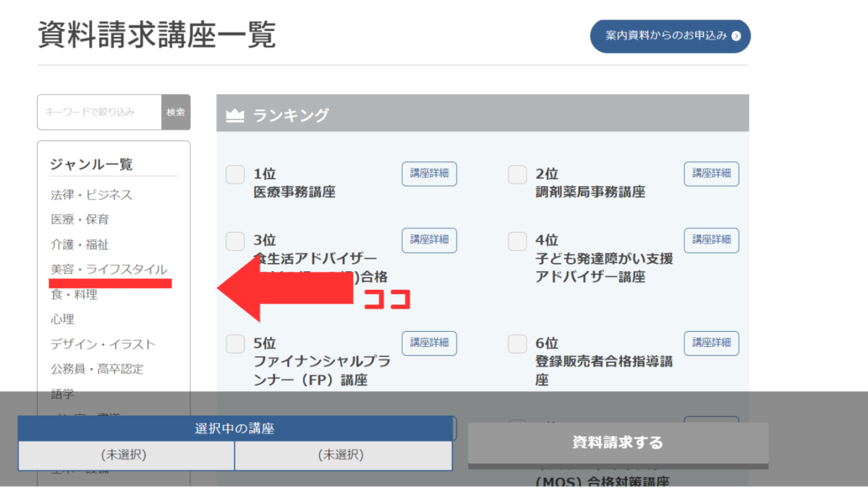Open the 医療・保育 genre

tap(80, 220)
